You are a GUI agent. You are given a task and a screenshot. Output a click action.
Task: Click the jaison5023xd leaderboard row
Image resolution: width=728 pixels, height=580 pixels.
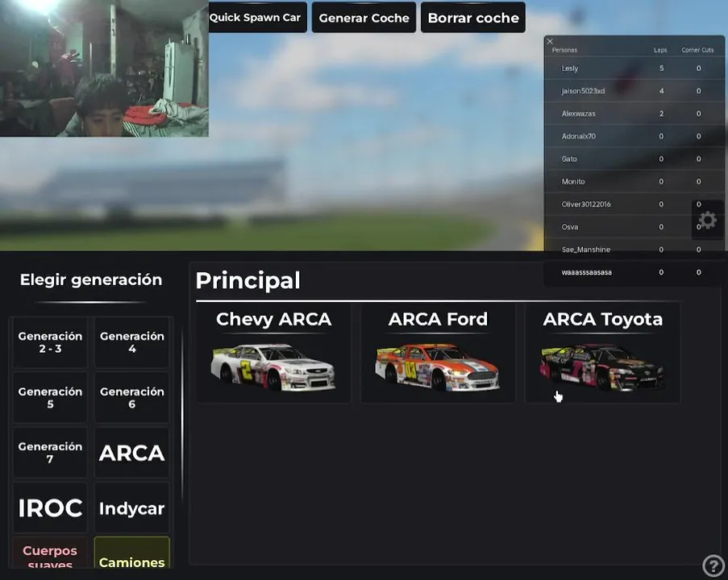tap(634, 91)
